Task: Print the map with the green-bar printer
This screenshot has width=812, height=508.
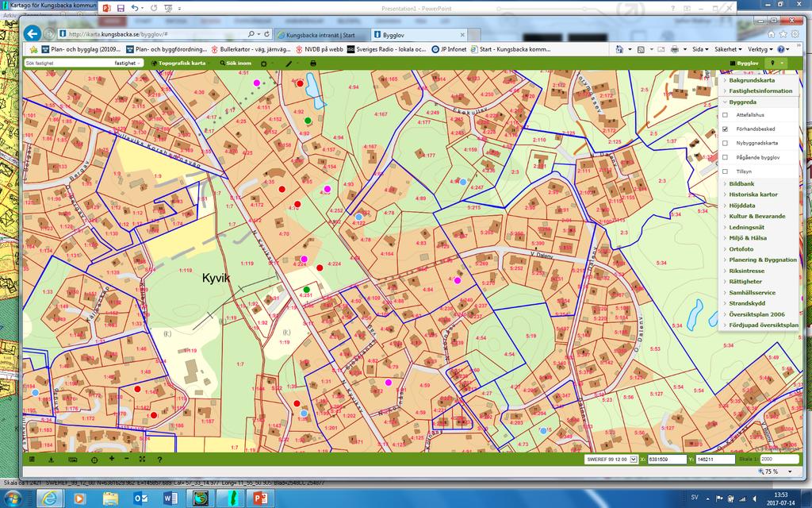Action: tap(312, 63)
